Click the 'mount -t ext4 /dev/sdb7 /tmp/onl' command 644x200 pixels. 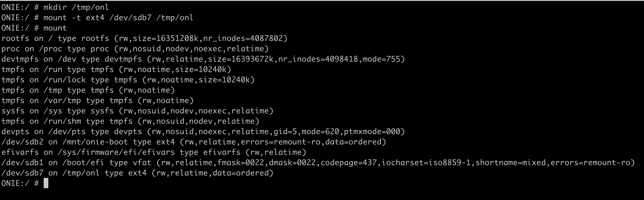click(118, 18)
